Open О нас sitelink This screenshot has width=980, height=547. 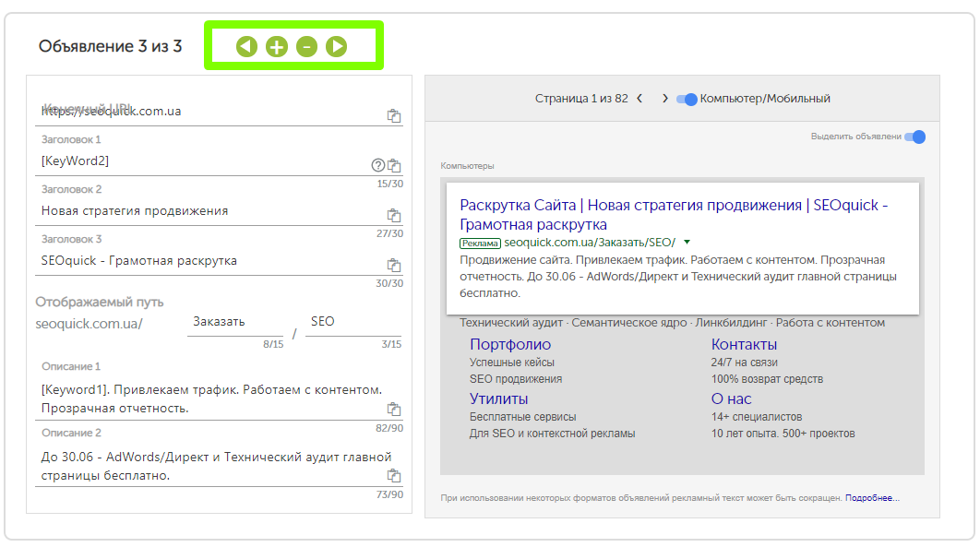[x=731, y=398]
